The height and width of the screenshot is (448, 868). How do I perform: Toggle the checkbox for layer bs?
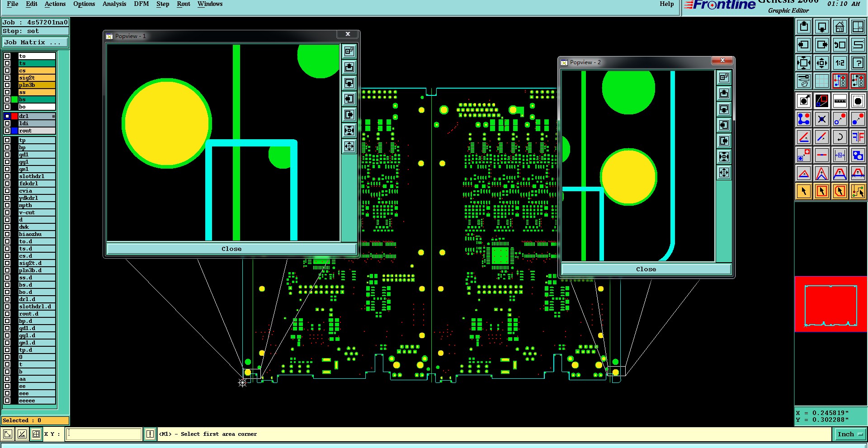click(7, 99)
